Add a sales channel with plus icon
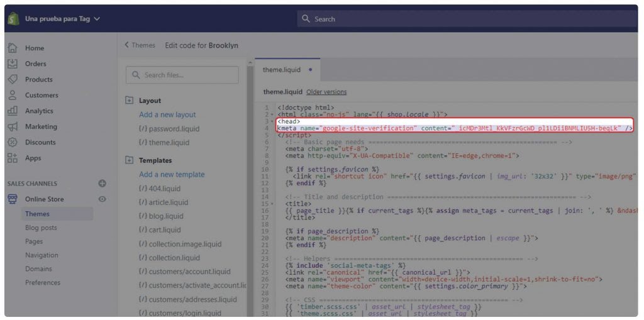Viewport: 644px width, 320px height. [x=103, y=183]
